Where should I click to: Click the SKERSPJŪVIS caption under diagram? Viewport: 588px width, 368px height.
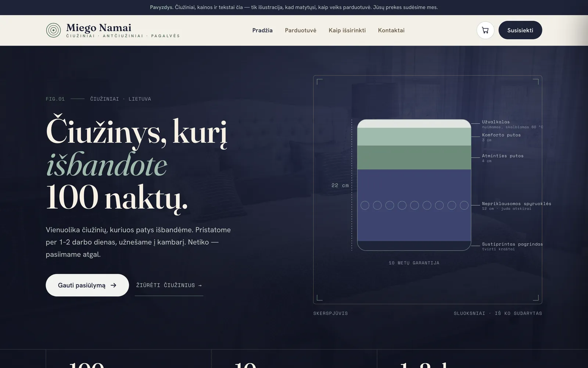tap(330, 314)
